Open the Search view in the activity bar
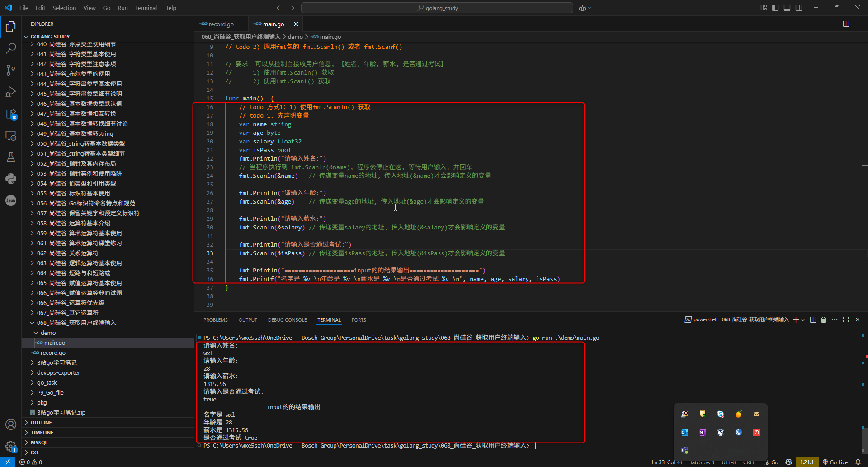Viewport: 868px width, 467px height. click(11, 48)
